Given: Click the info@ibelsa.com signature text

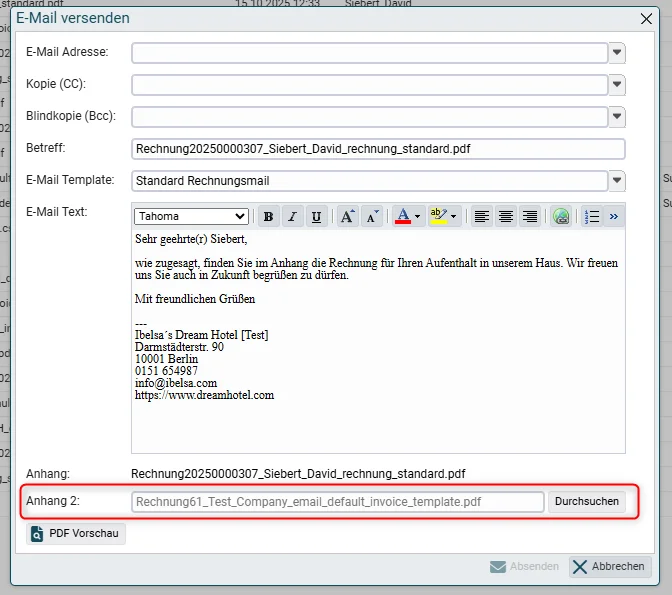Looking at the screenshot, I should (176, 383).
